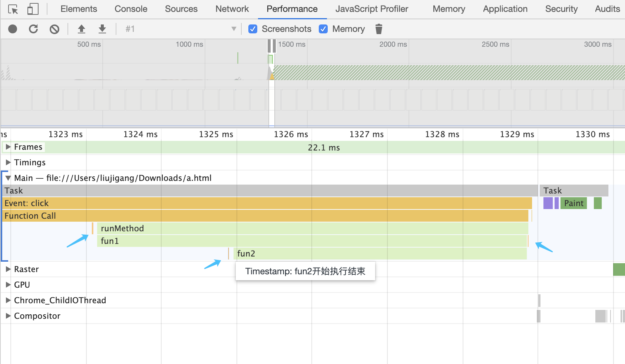Click the left overview window handle
625x364 pixels.
click(269, 46)
